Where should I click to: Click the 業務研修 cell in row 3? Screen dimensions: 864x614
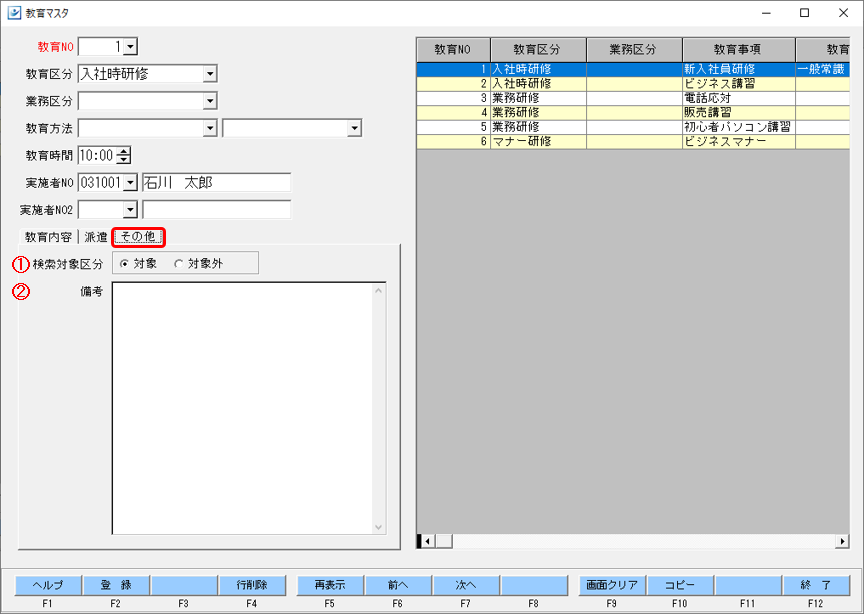point(538,98)
